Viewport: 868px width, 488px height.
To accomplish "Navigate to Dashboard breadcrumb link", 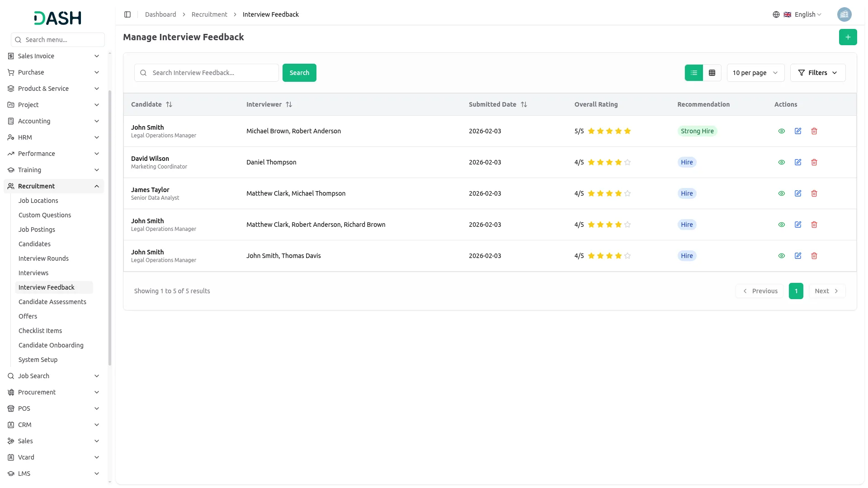I will click(160, 14).
